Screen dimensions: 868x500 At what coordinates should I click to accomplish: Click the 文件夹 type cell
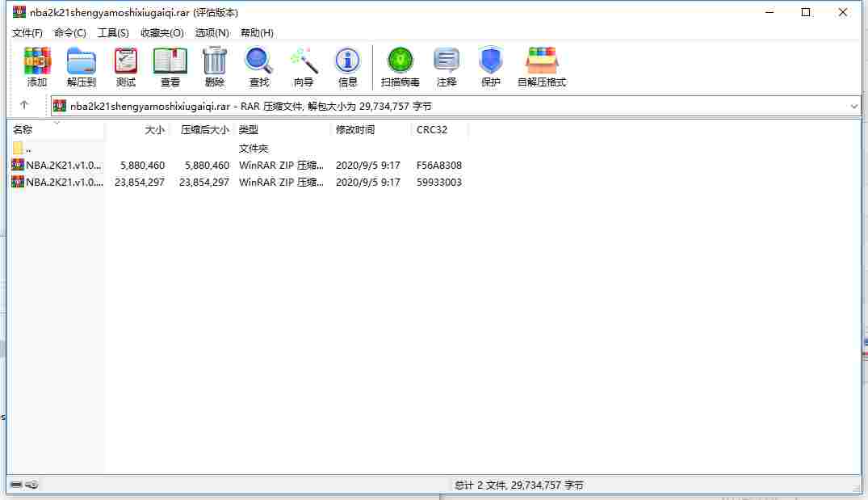pos(254,149)
